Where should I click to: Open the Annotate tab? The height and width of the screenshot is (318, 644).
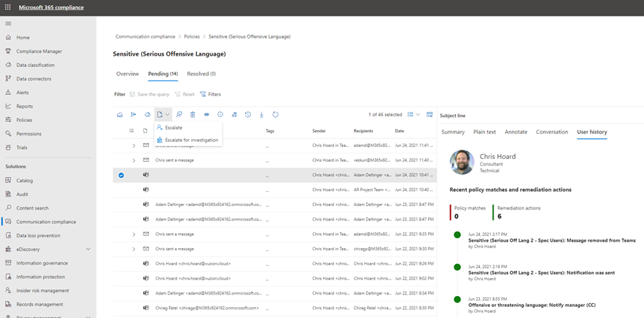(516, 132)
